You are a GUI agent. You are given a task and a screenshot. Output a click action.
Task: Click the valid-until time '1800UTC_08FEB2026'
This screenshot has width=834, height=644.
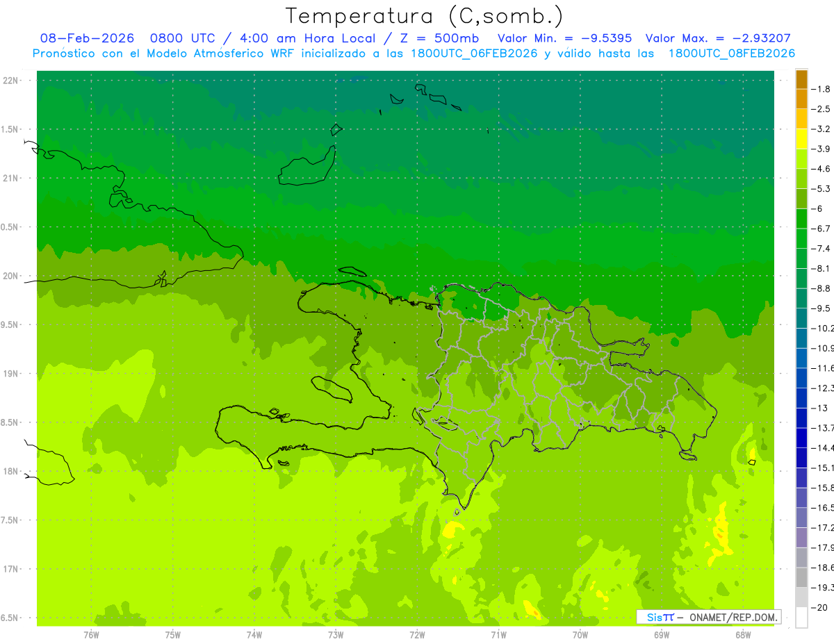pyautogui.click(x=732, y=53)
